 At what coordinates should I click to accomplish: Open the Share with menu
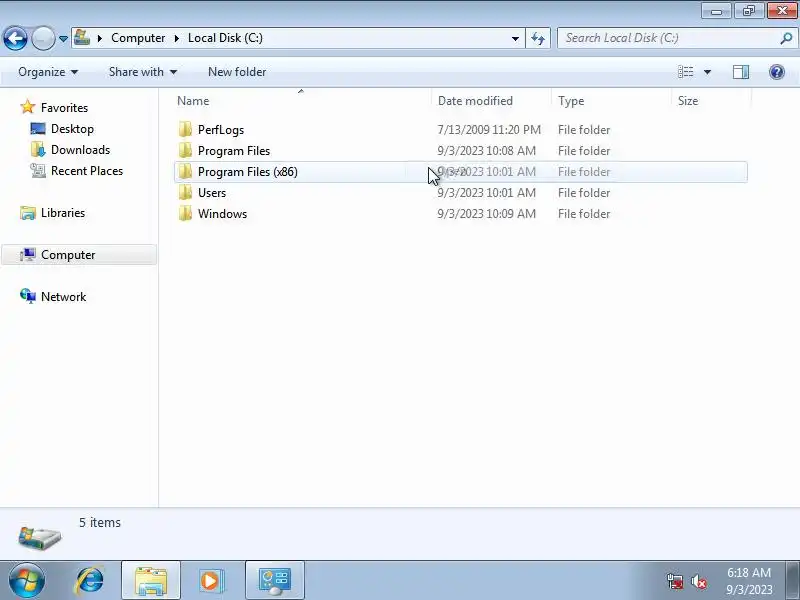143,72
